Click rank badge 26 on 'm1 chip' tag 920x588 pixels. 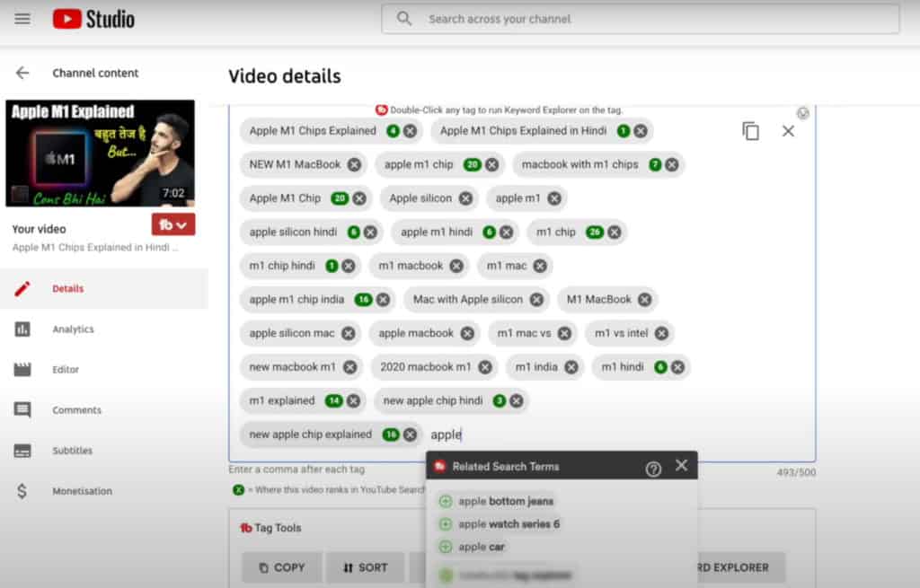point(595,233)
